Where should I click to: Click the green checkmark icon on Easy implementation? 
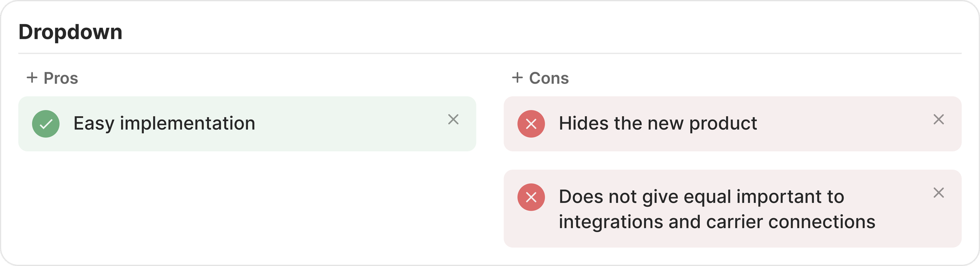pyautogui.click(x=46, y=124)
